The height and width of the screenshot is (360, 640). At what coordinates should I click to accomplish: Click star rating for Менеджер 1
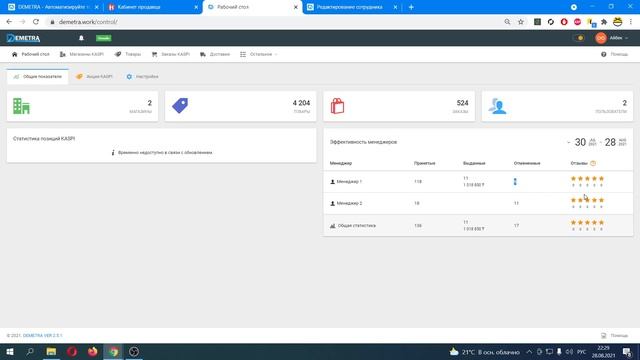click(587, 179)
